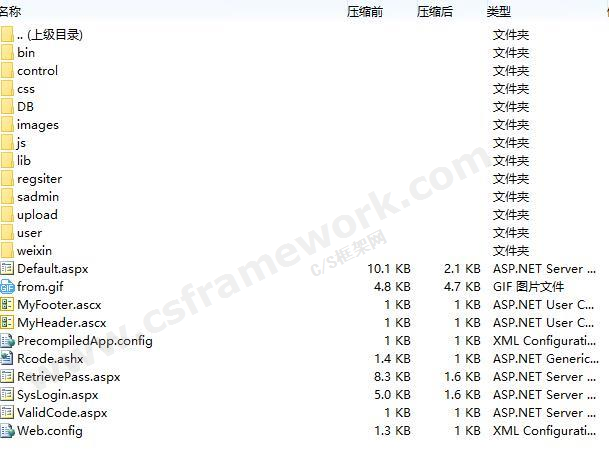Select the 'from.gif' file name
Screen dimensions: 609x453
click(x=40, y=287)
